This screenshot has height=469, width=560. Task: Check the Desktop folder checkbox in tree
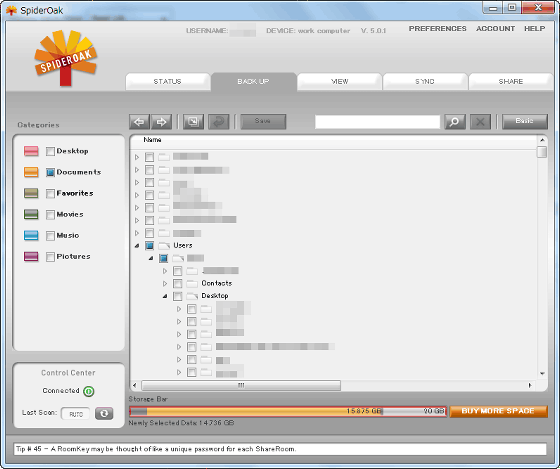(178, 296)
